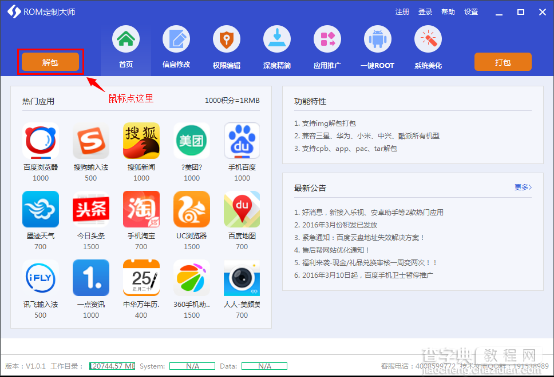
Task: Open the 一键ROOT android icon
Action: point(378,39)
